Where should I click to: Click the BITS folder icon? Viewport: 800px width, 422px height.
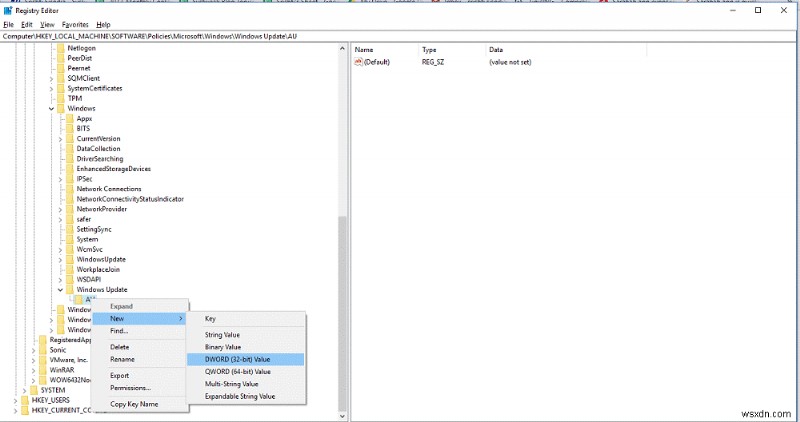pos(70,129)
